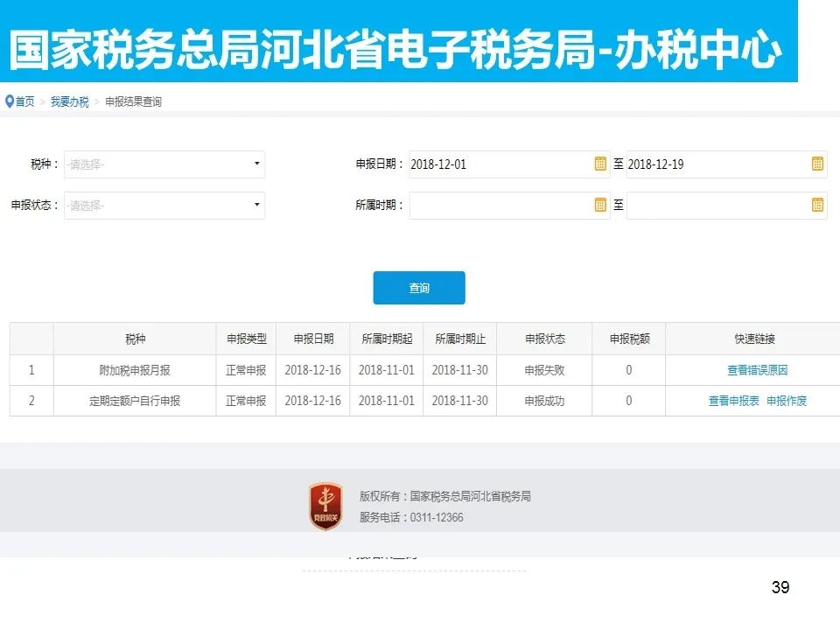The height and width of the screenshot is (630, 840).
Task: Click the 申报日期 end field showing 2018-12-19
Action: (726, 164)
